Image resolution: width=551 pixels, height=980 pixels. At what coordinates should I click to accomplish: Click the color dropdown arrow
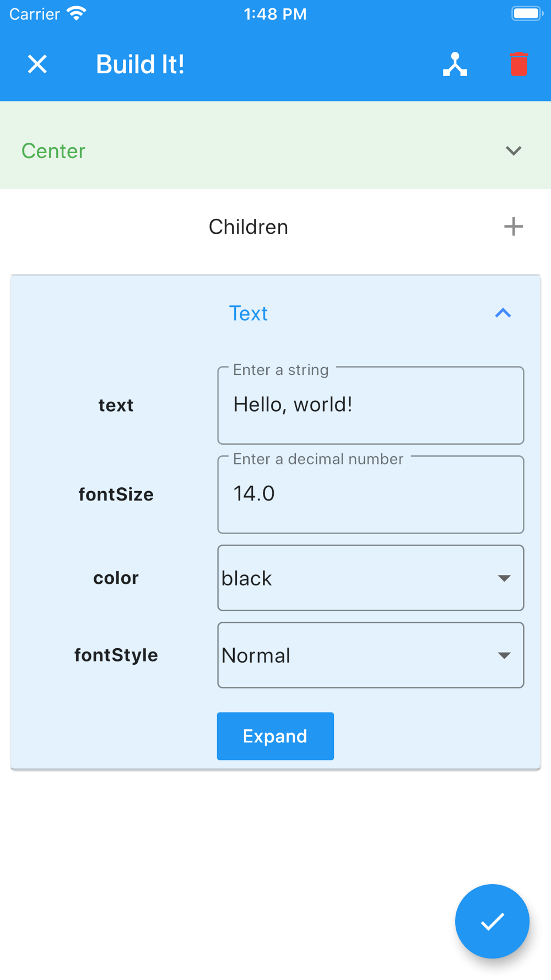504,578
